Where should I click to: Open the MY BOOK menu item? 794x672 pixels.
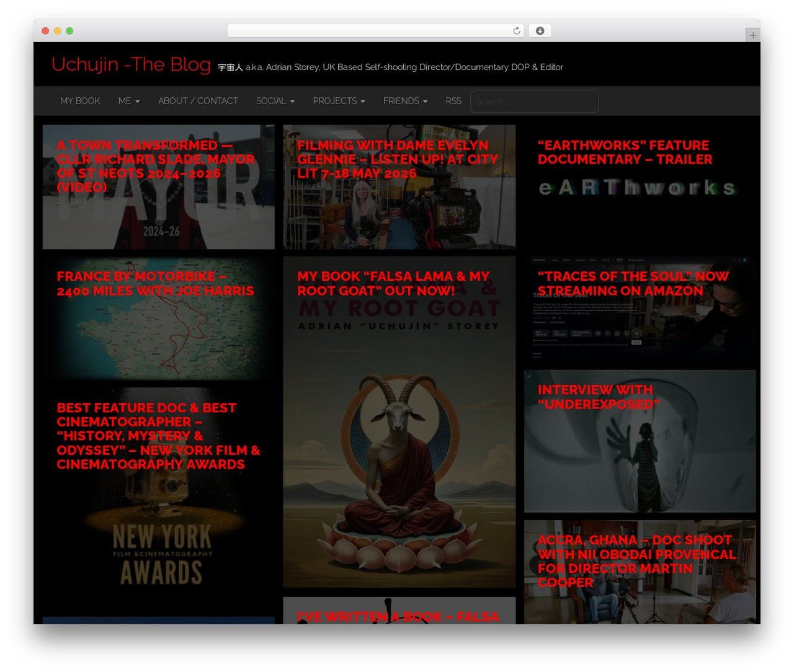click(80, 101)
